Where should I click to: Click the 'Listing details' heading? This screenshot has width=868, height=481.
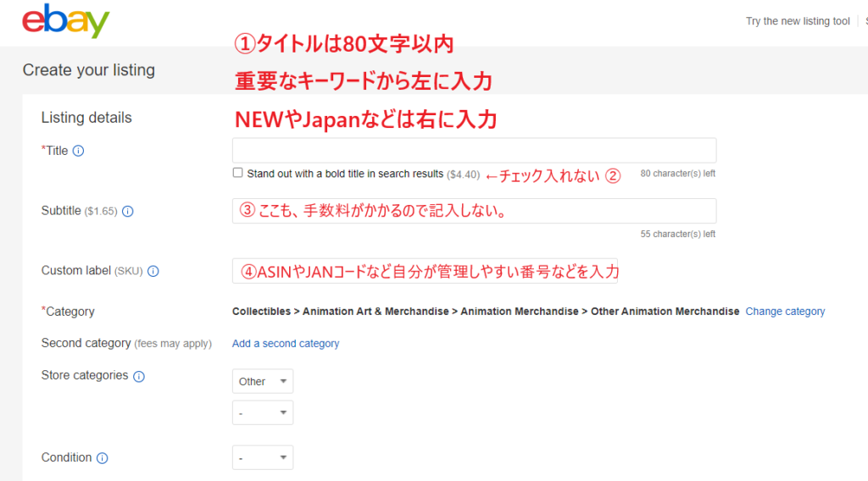(86, 118)
